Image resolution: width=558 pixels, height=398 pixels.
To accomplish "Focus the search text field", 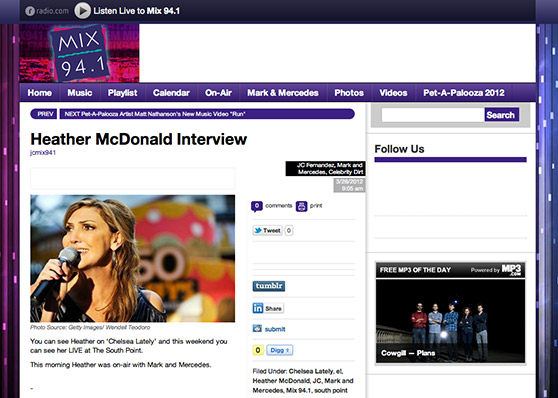I will [x=433, y=115].
